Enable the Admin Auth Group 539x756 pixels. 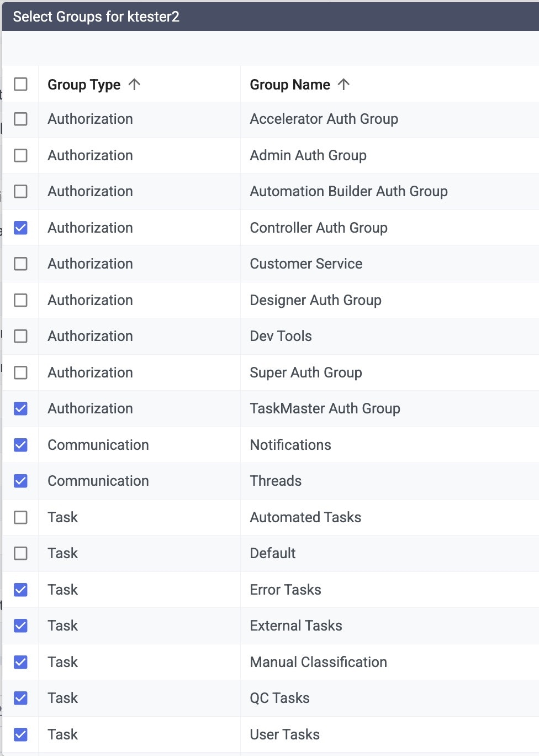point(20,155)
